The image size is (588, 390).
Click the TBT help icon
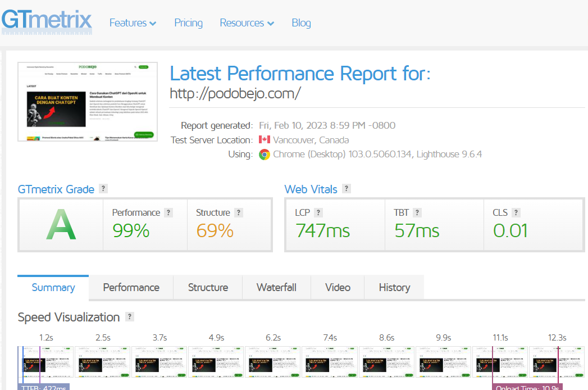pos(417,212)
